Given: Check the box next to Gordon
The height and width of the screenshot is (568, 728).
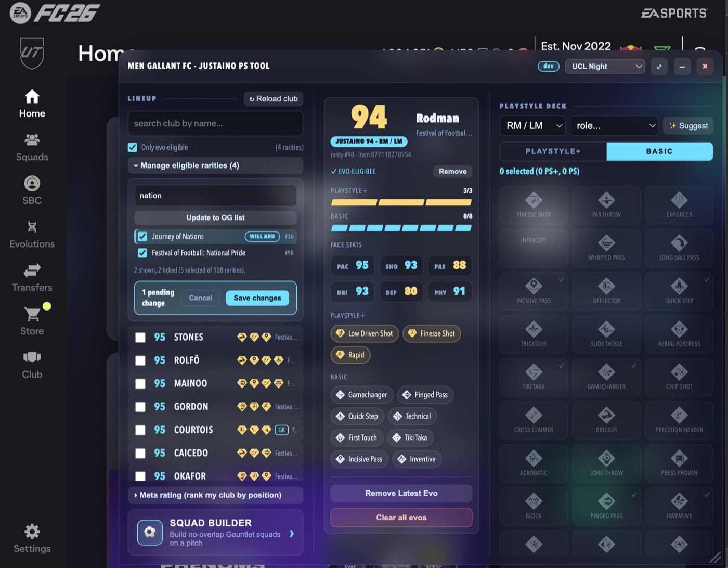Looking at the screenshot, I should 140,407.
